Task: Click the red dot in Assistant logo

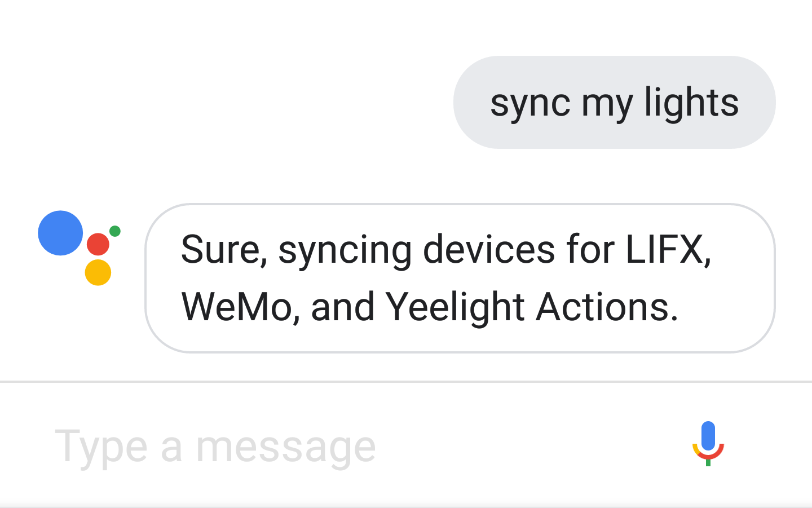Action: 98,244
